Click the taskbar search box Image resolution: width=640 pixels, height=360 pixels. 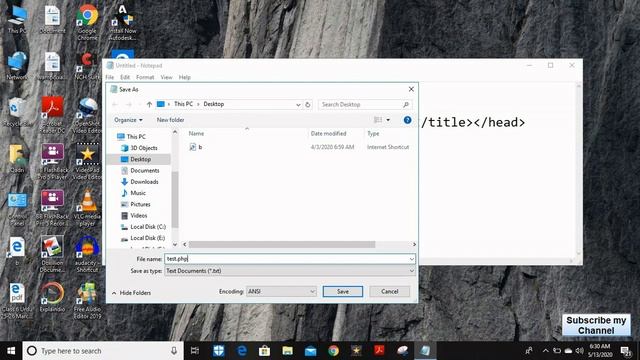[x=103, y=351]
